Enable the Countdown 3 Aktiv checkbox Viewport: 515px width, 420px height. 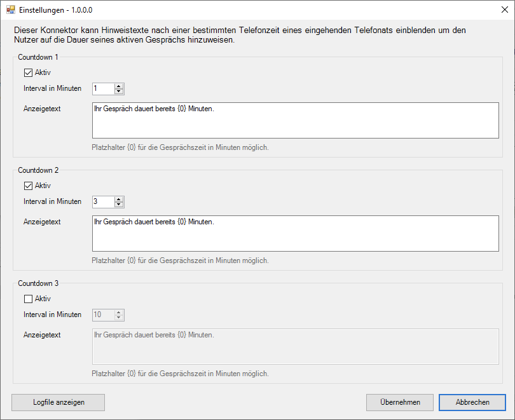[x=28, y=299]
